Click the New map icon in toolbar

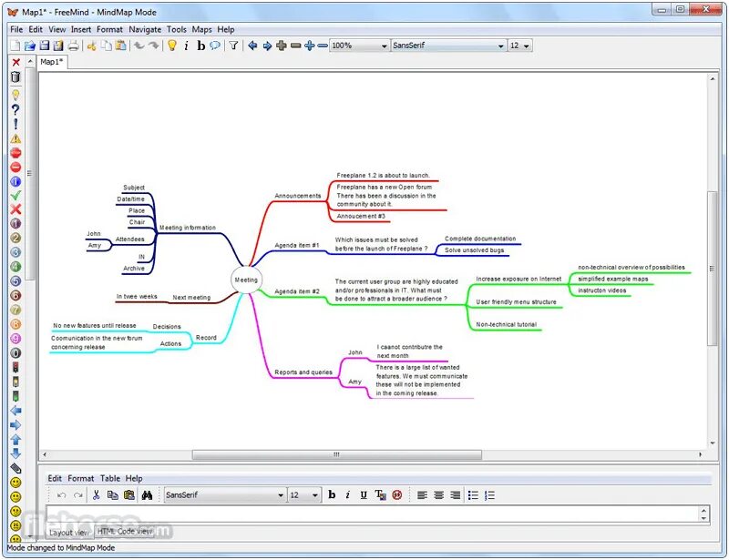click(15, 46)
